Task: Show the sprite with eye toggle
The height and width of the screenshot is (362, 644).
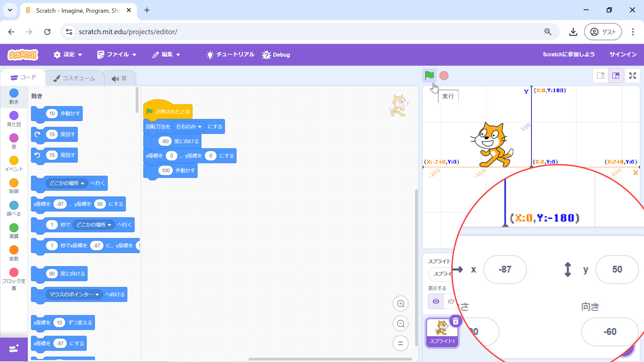Action: (436, 301)
